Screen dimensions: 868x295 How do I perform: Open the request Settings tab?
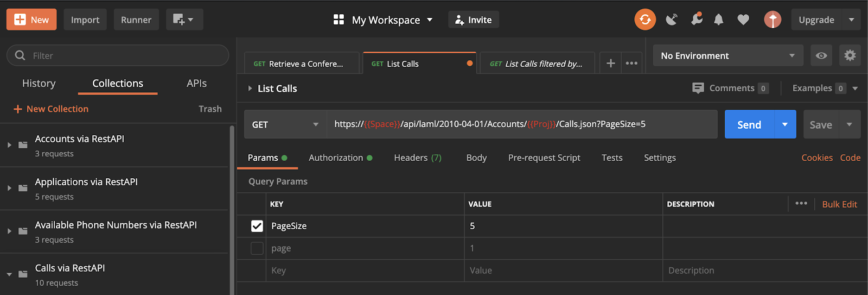pos(660,158)
